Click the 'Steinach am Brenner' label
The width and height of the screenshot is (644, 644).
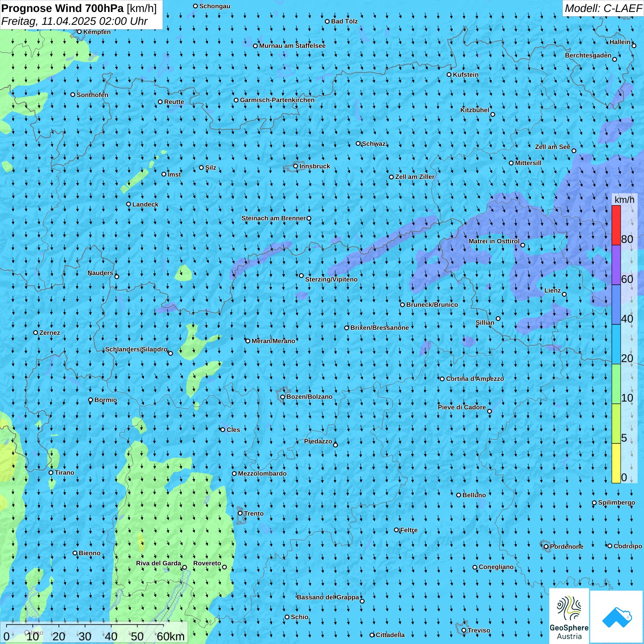point(274,218)
